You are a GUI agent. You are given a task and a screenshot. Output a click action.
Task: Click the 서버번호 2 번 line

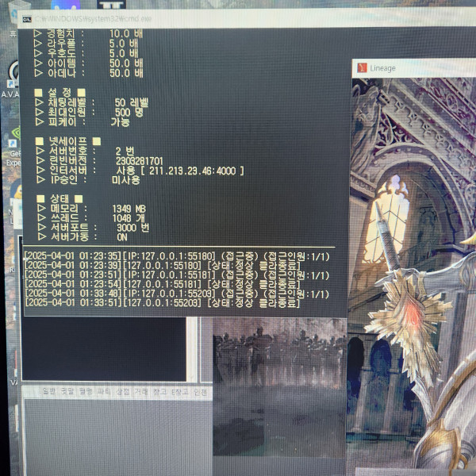click(x=85, y=151)
